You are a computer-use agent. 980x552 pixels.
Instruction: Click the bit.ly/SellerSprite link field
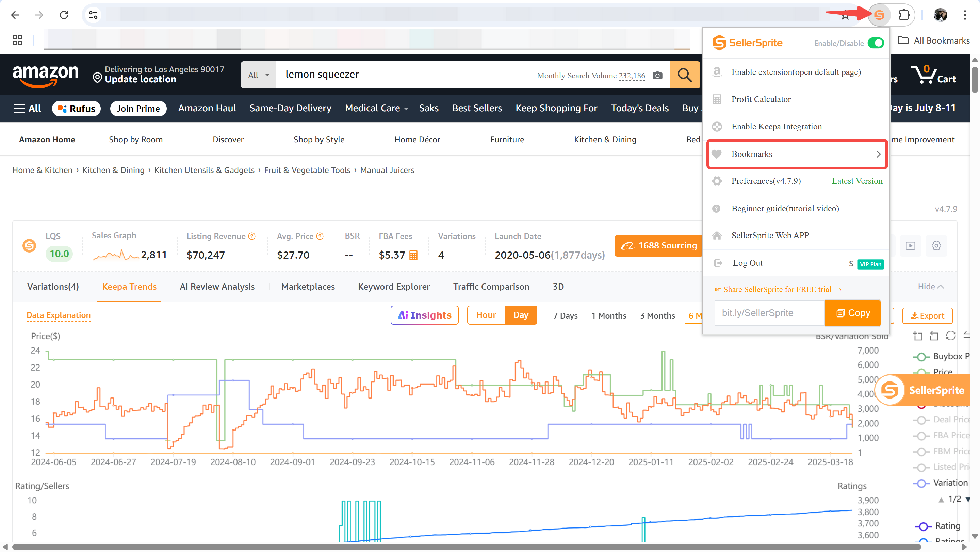click(769, 313)
